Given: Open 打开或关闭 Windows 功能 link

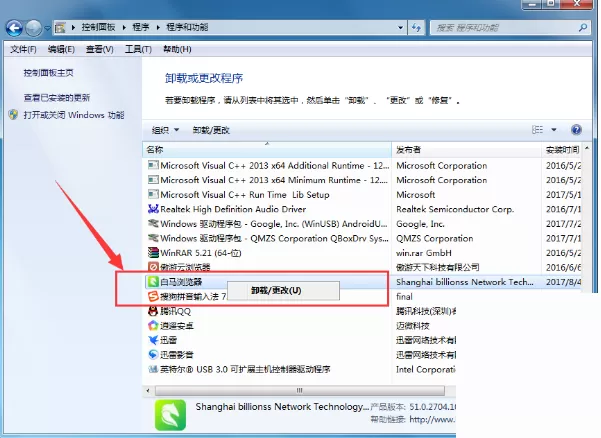Looking at the screenshot, I should 74,115.
